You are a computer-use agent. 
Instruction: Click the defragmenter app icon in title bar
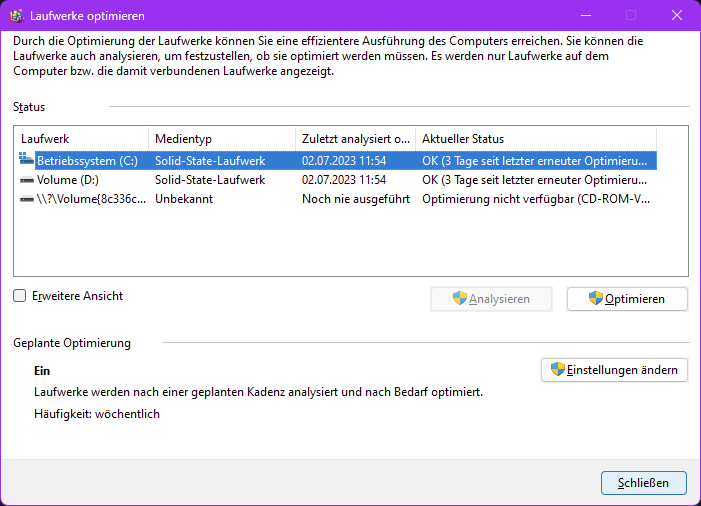pos(17,16)
